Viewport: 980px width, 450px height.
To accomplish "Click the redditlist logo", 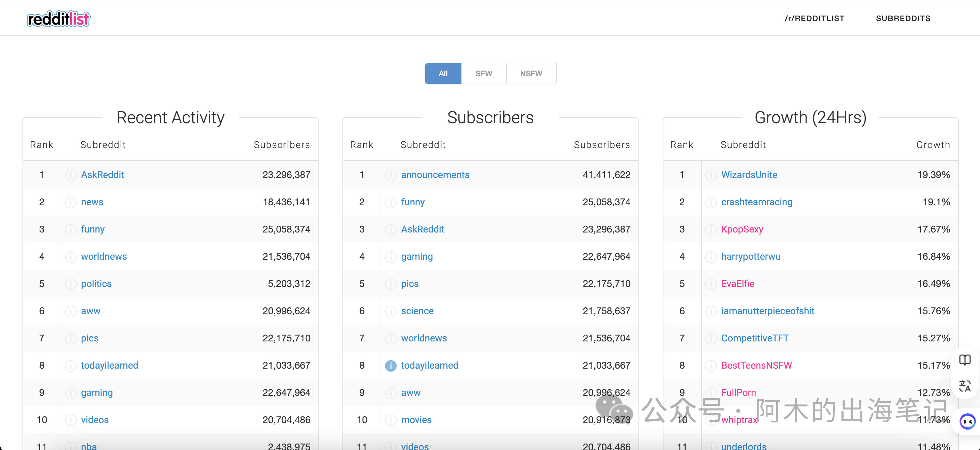I will pyautogui.click(x=59, y=19).
